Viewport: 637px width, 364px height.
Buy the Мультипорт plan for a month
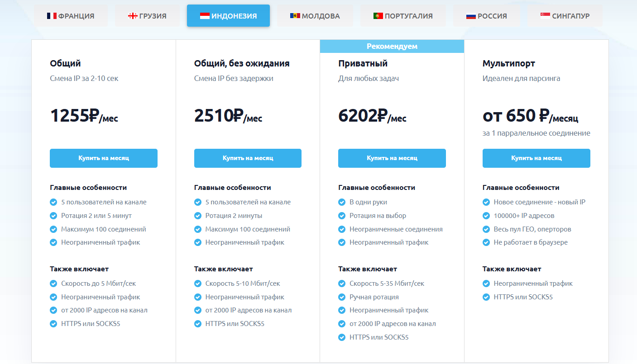tap(536, 158)
